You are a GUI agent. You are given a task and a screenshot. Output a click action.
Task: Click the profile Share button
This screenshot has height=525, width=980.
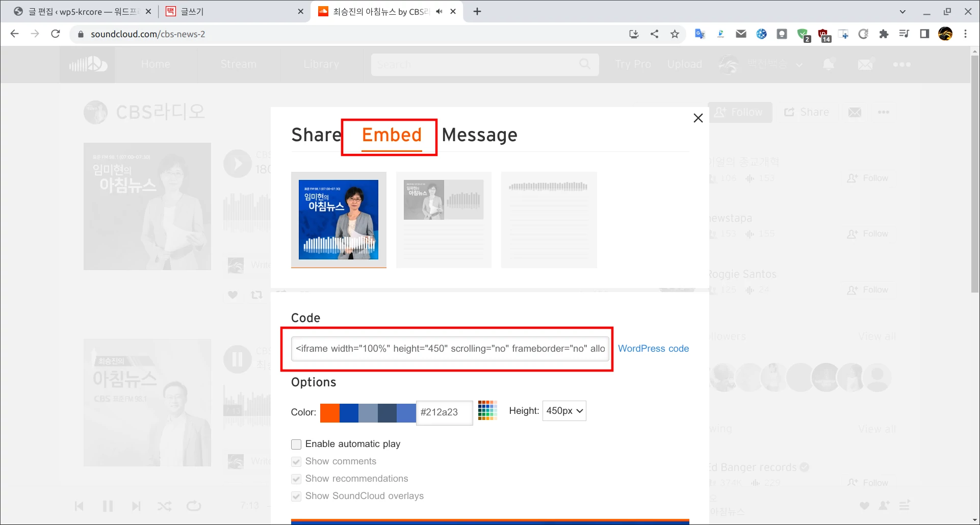coord(807,112)
